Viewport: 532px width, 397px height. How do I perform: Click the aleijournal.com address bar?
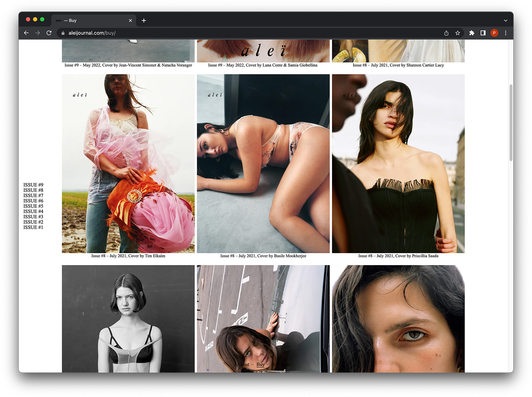[x=248, y=33]
